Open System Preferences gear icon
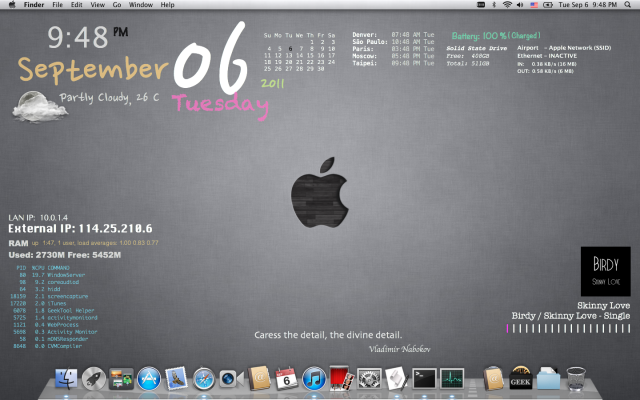Image resolution: width=640 pixels, height=400 pixels. 369,379
